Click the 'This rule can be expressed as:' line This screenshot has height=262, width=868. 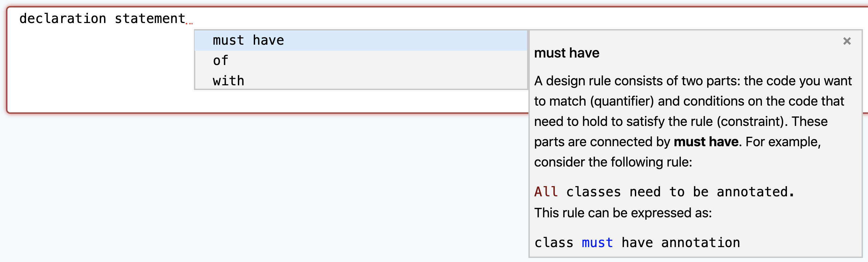(x=623, y=213)
